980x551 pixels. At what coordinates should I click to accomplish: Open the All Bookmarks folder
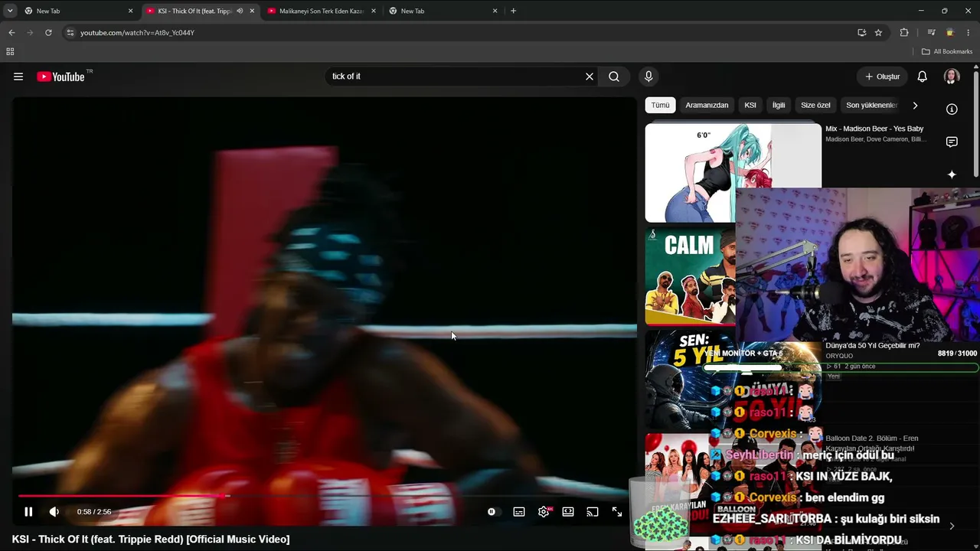[947, 51]
